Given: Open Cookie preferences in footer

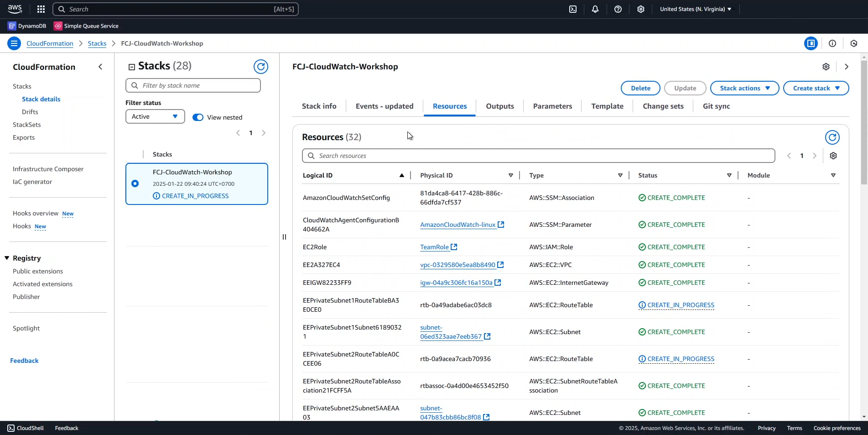Looking at the screenshot, I should 837,428.
